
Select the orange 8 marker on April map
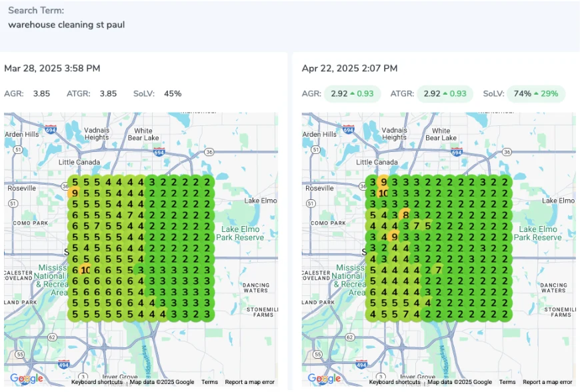tap(406, 215)
